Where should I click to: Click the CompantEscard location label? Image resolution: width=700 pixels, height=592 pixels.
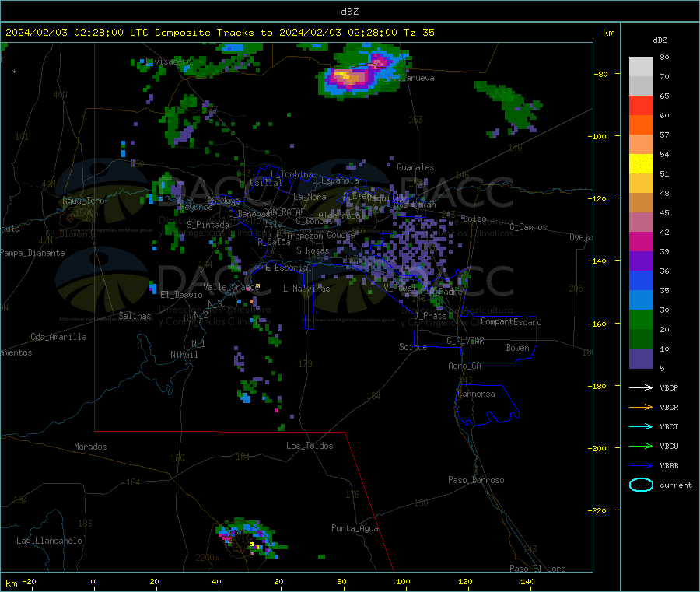point(511,322)
